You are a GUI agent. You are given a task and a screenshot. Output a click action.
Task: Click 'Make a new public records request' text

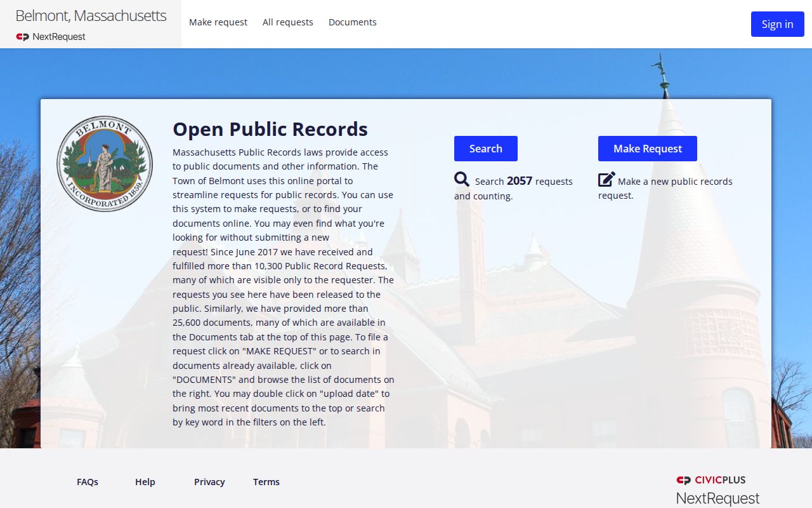coord(665,188)
